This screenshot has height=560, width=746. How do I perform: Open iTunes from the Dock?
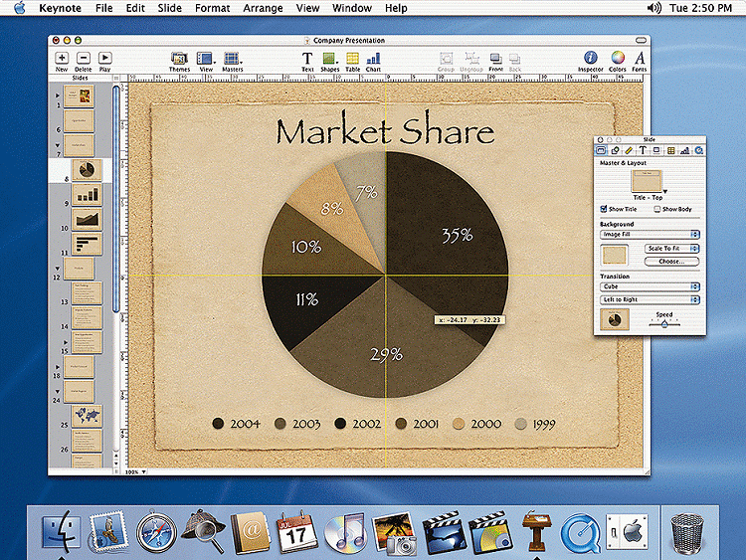coord(344,531)
